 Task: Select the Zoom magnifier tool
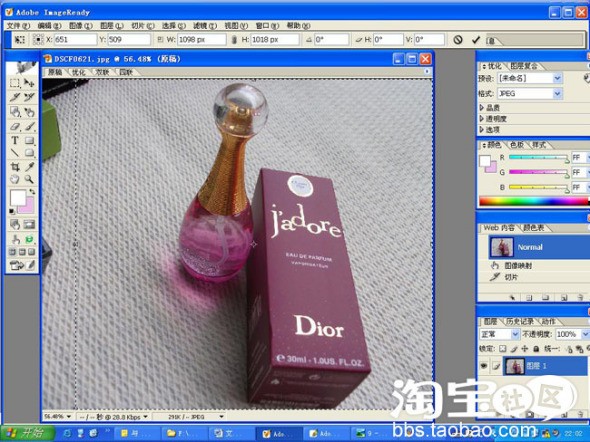click(29, 179)
